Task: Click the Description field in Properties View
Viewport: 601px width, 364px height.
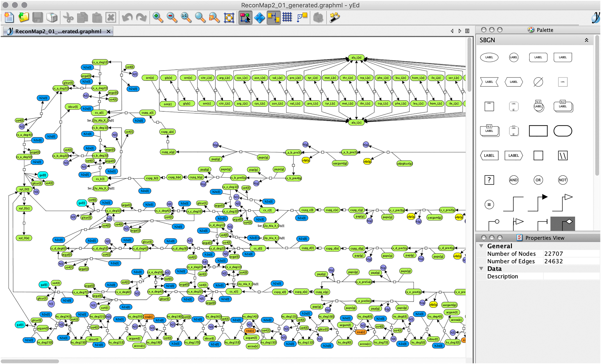Action: [x=571, y=276]
